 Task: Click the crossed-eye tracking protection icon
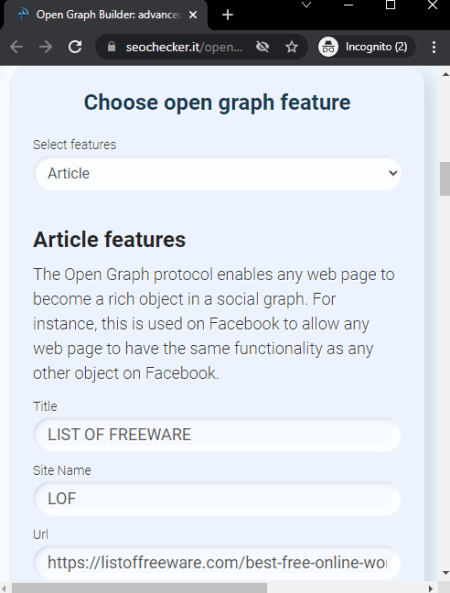(x=262, y=47)
